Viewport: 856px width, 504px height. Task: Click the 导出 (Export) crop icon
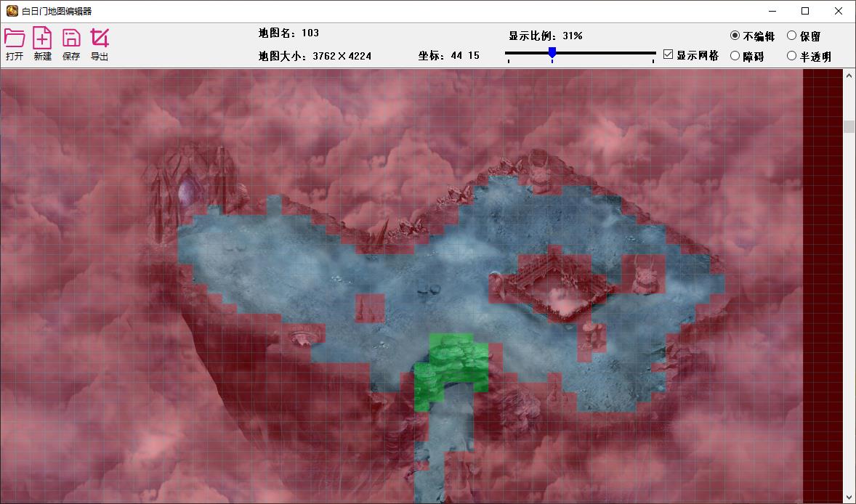coord(100,38)
